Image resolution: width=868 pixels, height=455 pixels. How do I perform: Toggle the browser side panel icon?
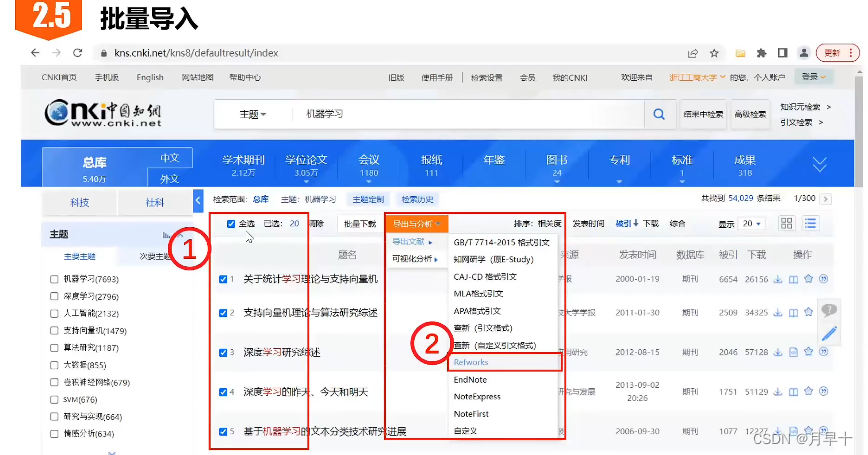782,53
